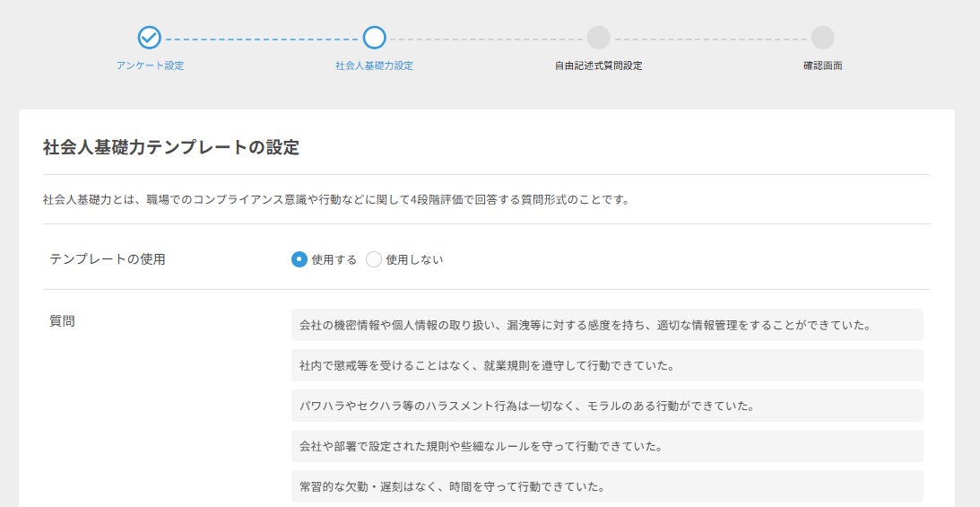
Task: Select the question about 些細なルールを守って
Action: [x=607, y=446]
